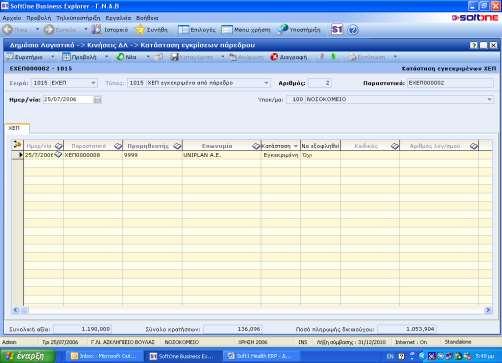Screen dimensions: 502x363
Task: Open the Τύπος ΧΕΠ εγκεκριμένα dropdown
Action: click(x=266, y=83)
